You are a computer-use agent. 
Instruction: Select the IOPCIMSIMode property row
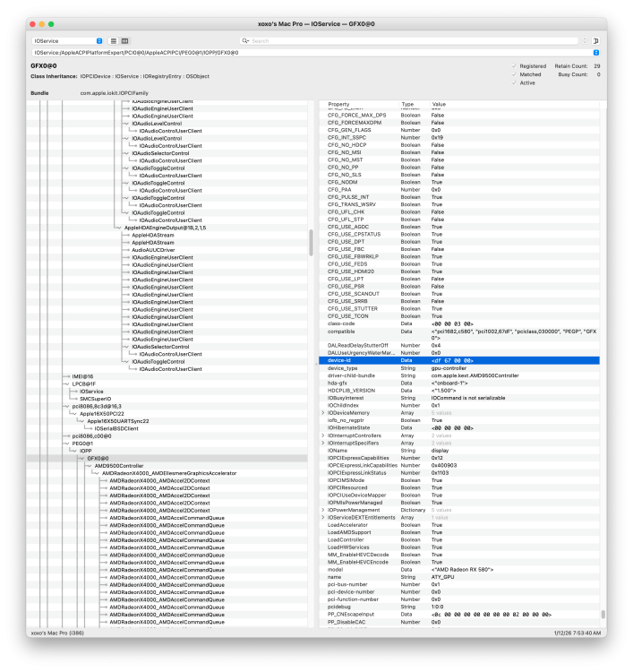459,480
